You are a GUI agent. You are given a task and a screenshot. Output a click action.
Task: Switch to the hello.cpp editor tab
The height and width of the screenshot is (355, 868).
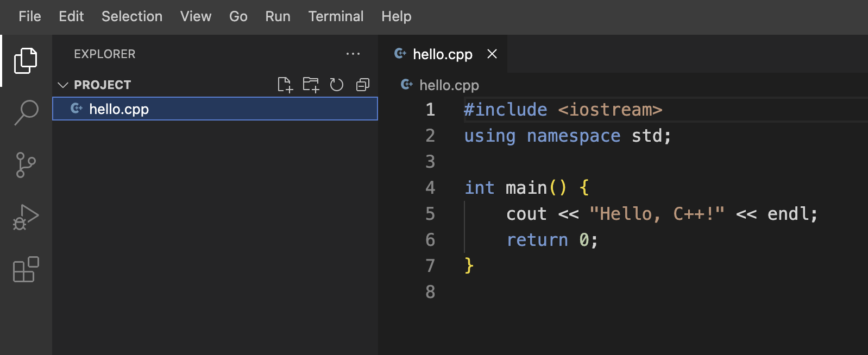[x=442, y=54]
